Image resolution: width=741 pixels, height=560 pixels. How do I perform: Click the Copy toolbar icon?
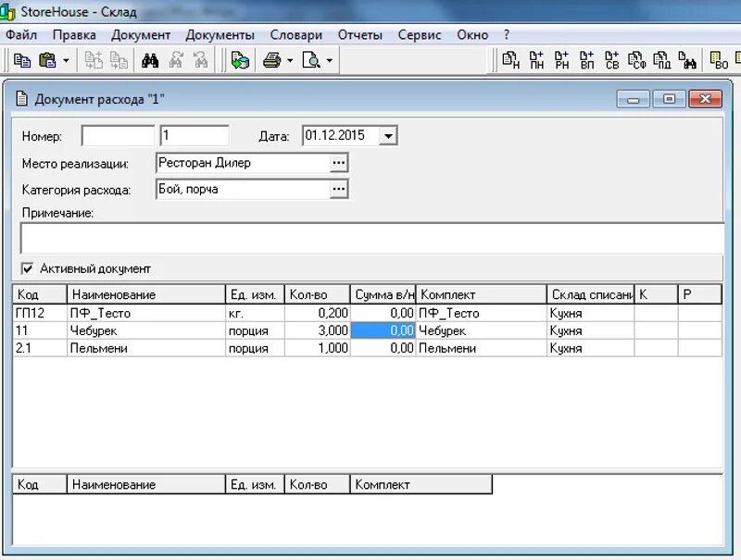click(21, 60)
